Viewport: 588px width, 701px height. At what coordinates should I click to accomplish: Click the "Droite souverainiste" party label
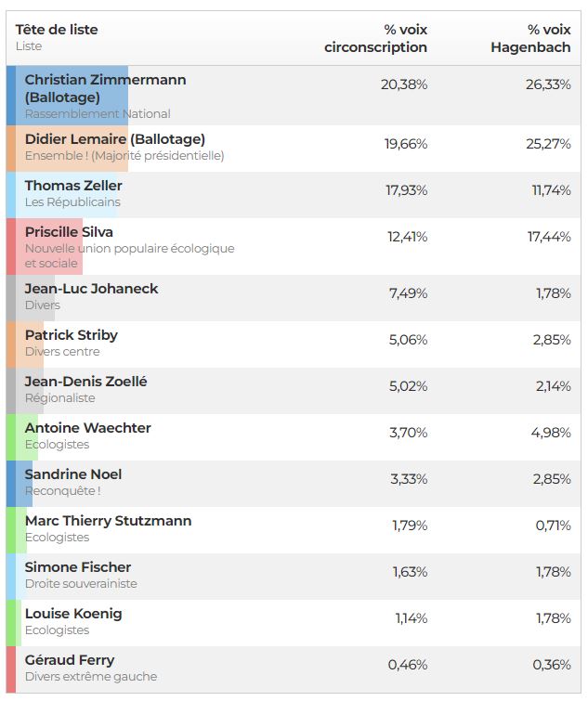(81, 584)
